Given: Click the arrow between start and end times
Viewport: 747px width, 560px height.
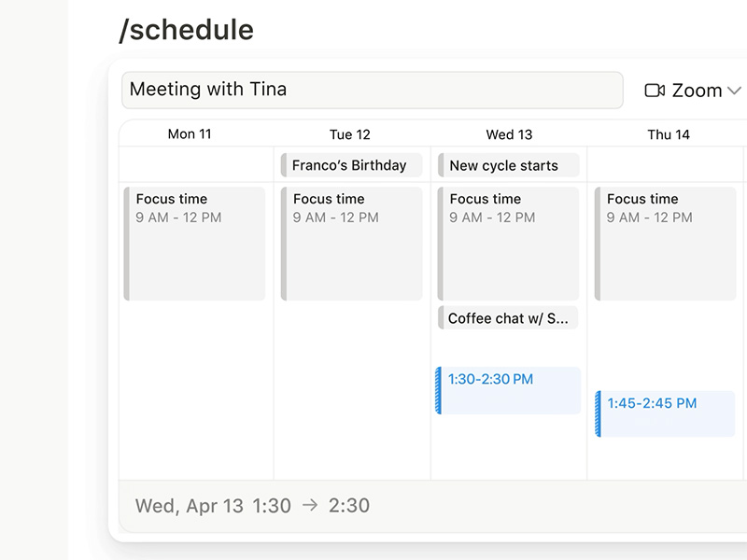Looking at the screenshot, I should coord(310,506).
